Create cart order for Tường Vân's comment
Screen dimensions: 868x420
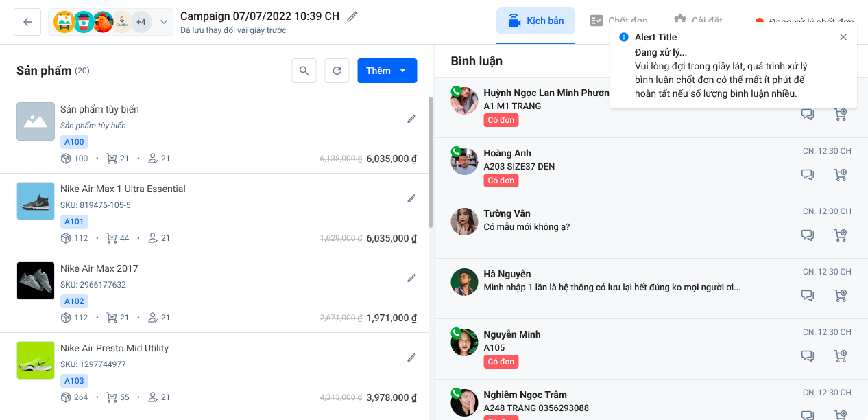click(x=841, y=235)
